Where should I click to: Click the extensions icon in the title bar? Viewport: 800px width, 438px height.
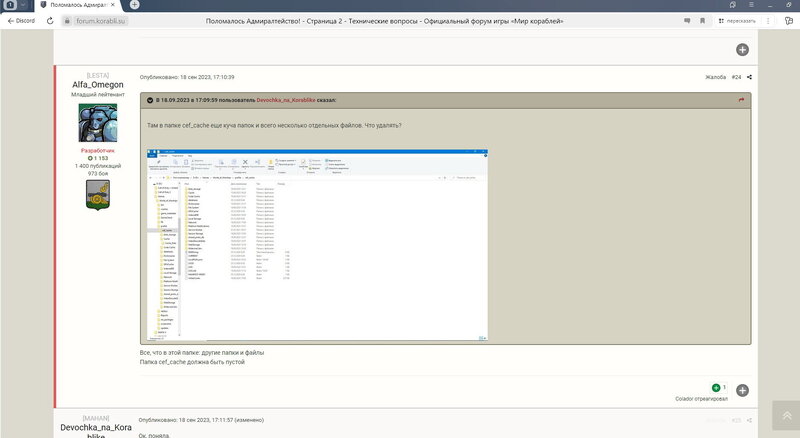coord(733,5)
